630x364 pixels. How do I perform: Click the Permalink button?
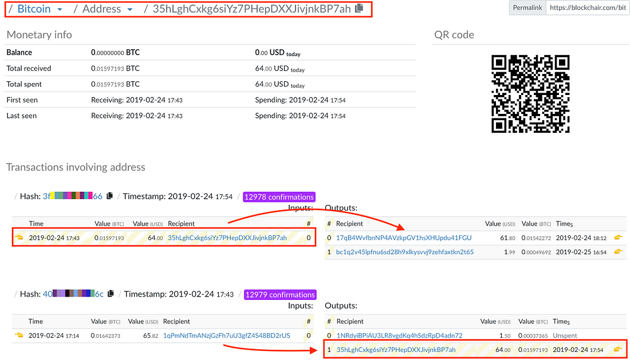527,7
